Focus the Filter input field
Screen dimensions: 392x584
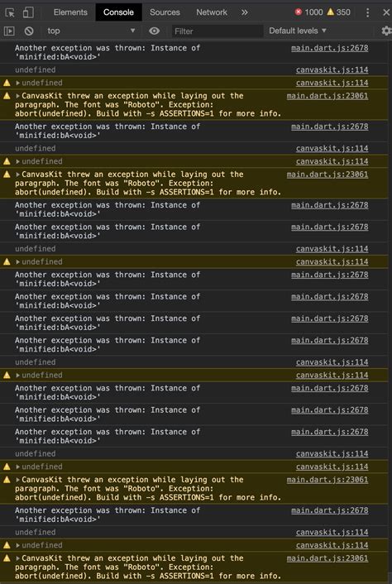[218, 31]
